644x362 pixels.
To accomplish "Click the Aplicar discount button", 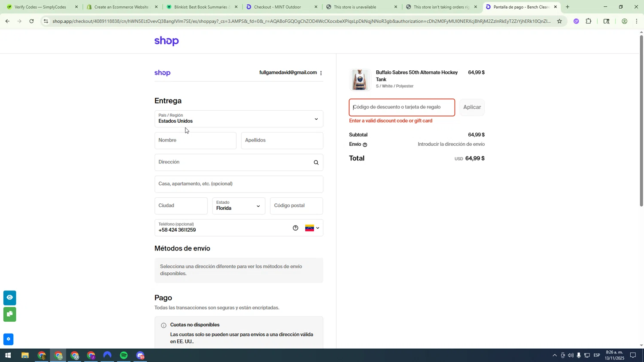I will (x=472, y=107).
